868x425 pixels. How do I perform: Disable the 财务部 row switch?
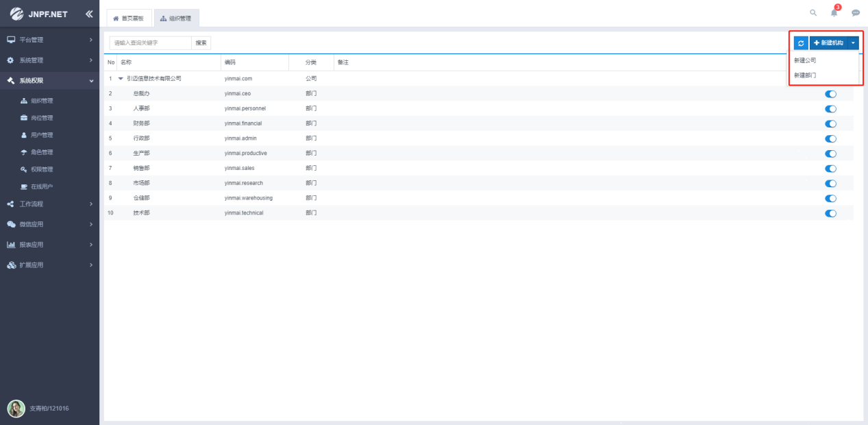click(x=831, y=124)
